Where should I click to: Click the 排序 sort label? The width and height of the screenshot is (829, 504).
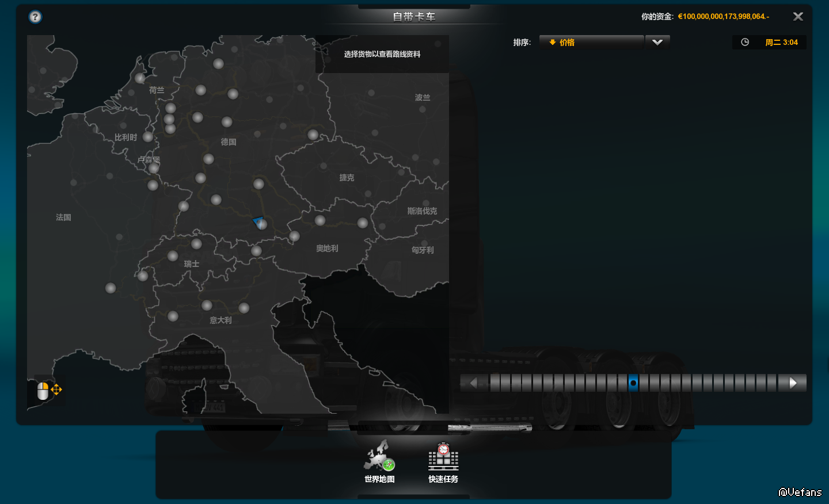pyautogui.click(x=522, y=43)
